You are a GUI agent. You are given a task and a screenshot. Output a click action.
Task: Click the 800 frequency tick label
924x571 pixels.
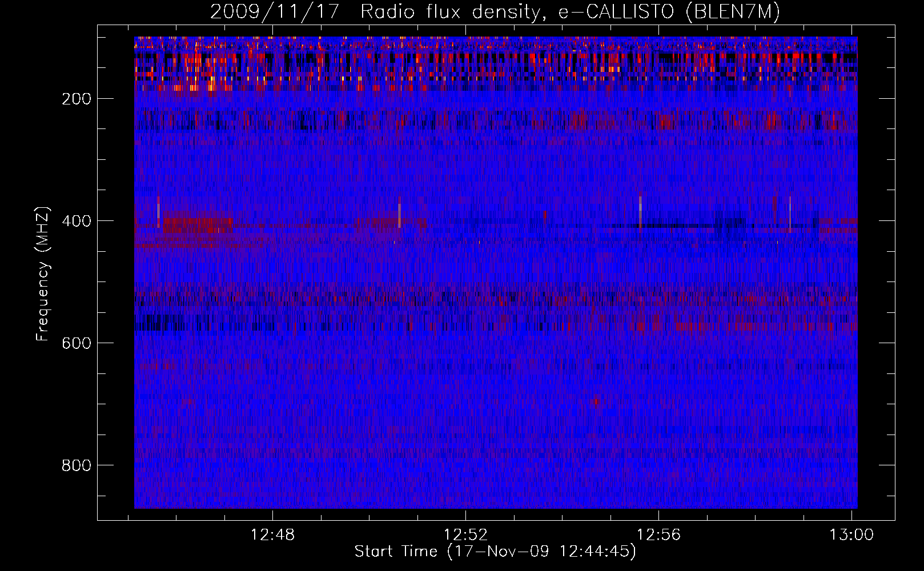pyautogui.click(x=77, y=465)
